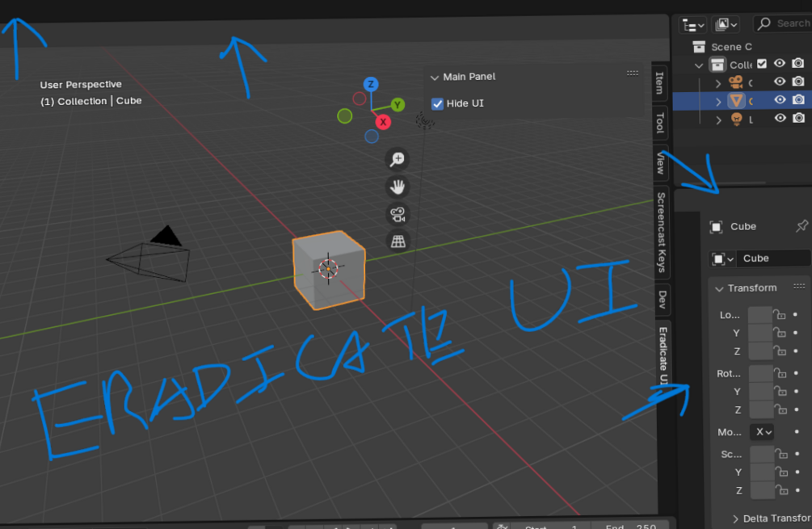The width and height of the screenshot is (812, 529).
Task: Hide the Light object with its eye toggle
Action: (x=780, y=118)
